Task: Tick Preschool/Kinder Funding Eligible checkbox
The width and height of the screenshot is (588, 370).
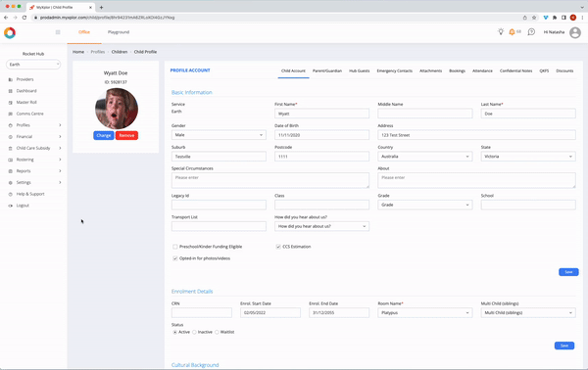Action: 175,247
